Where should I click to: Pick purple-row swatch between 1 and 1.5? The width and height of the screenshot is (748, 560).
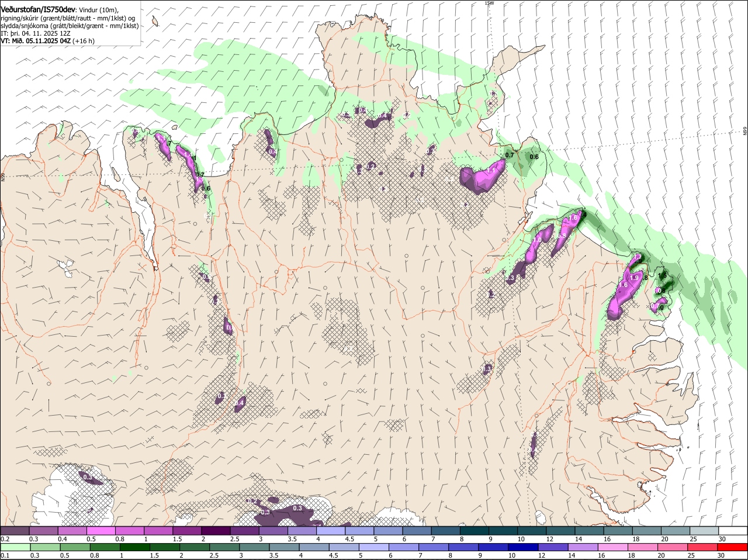point(158,531)
